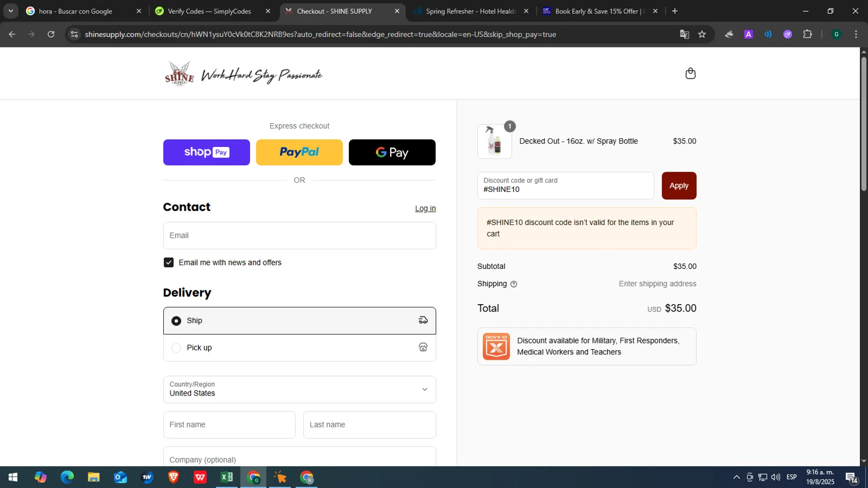Go back to previous page

pyautogui.click(x=12, y=34)
